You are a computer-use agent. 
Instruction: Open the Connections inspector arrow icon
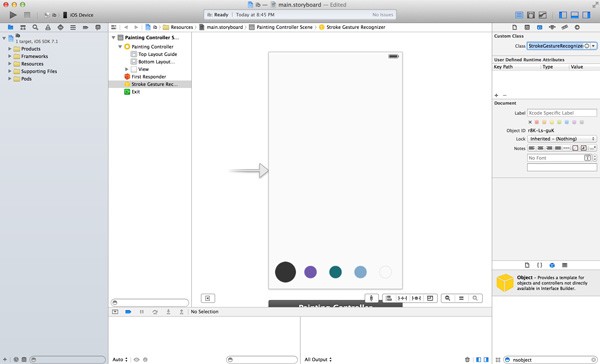pos(577,28)
